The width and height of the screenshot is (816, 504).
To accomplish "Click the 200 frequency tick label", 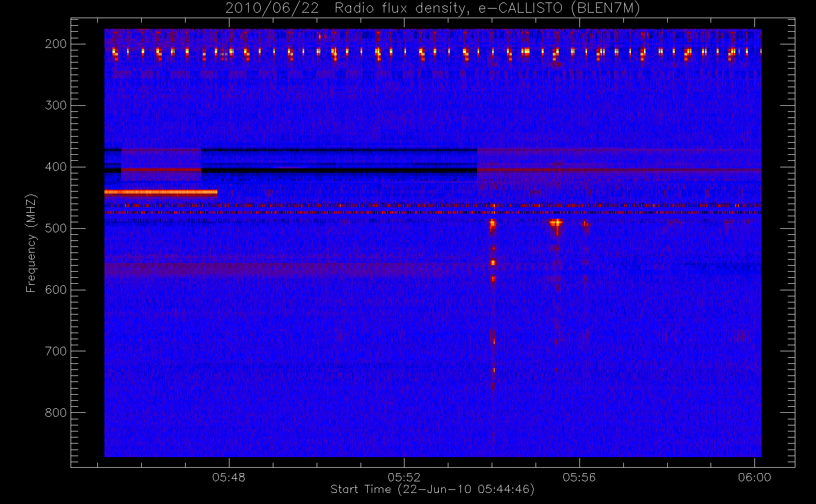I will [x=56, y=44].
